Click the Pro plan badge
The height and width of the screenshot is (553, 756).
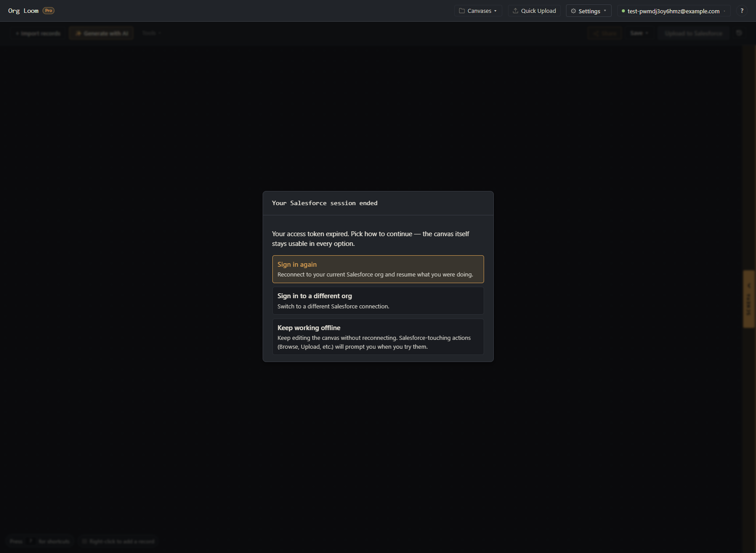48,11
